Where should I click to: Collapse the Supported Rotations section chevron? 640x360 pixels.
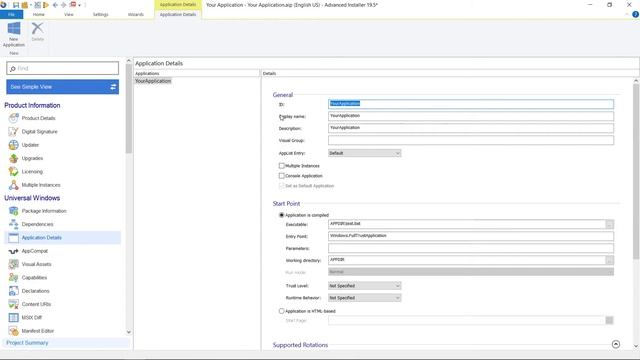point(616,344)
